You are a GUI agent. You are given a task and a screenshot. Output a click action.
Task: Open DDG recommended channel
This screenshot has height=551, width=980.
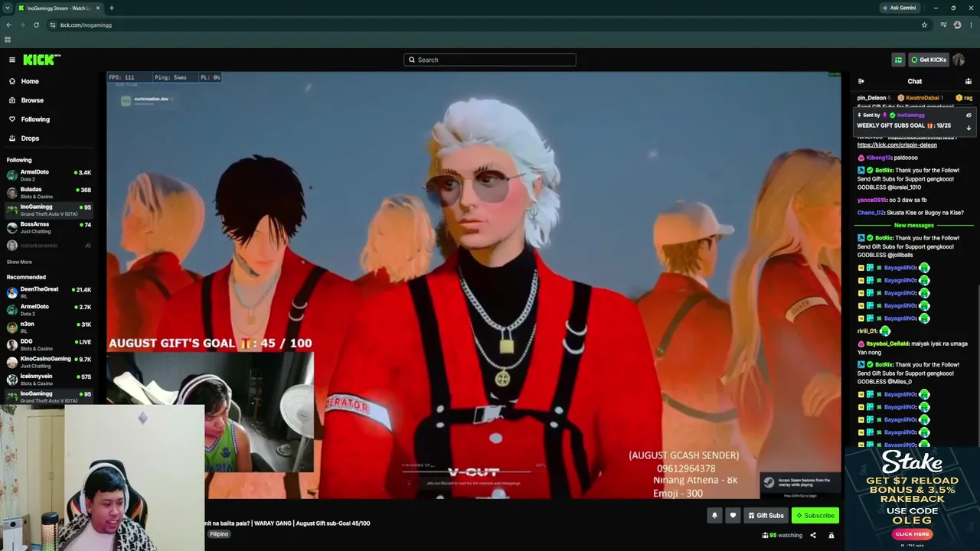pos(47,344)
